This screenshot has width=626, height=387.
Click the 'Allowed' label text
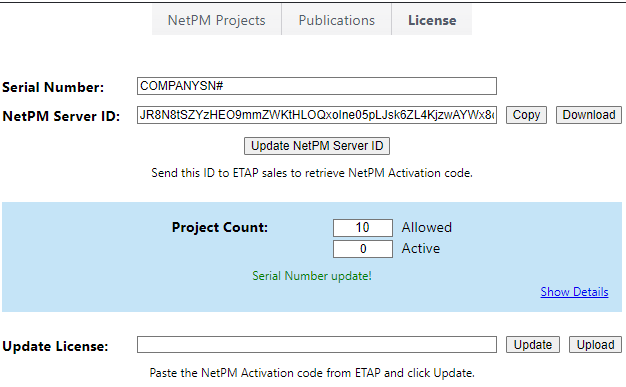click(426, 227)
